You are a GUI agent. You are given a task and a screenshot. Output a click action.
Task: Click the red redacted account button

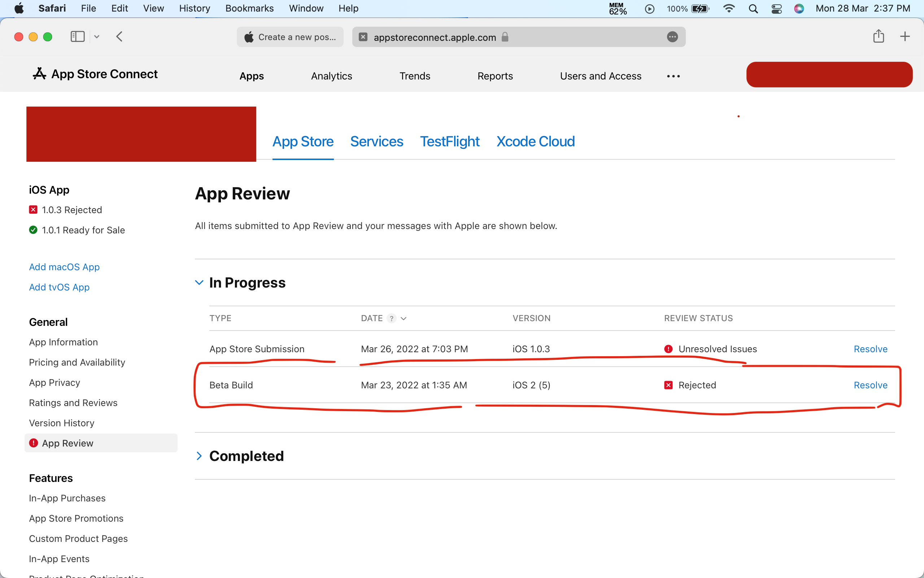coord(829,74)
